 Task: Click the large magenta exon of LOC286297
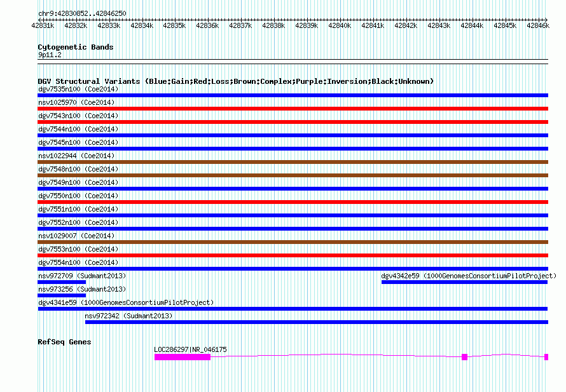tap(183, 357)
